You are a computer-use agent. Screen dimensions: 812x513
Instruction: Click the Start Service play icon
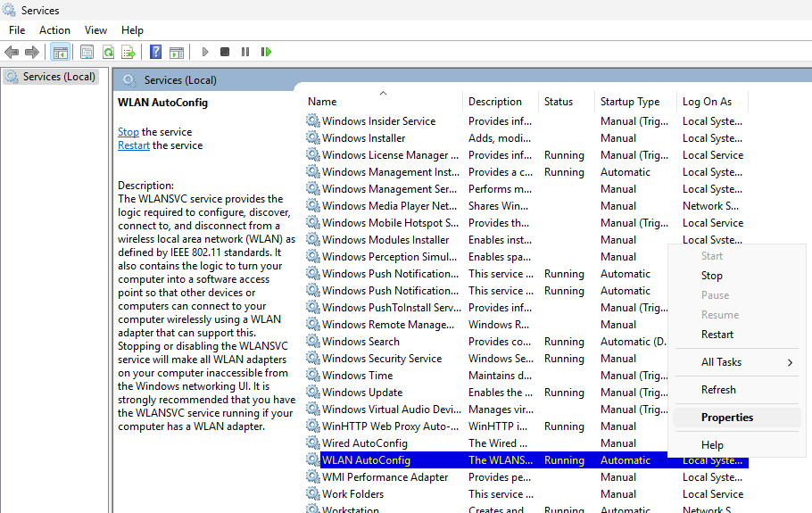[x=205, y=52]
